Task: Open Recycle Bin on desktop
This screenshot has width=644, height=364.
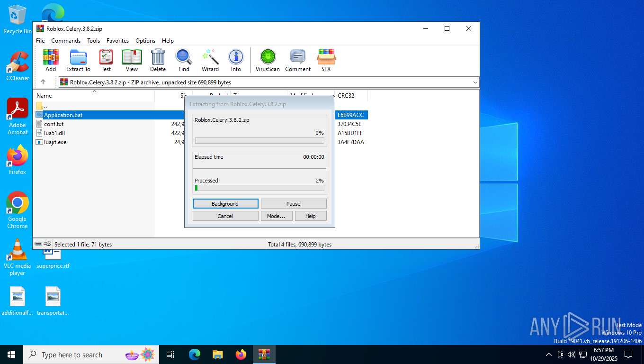Action: [18, 20]
